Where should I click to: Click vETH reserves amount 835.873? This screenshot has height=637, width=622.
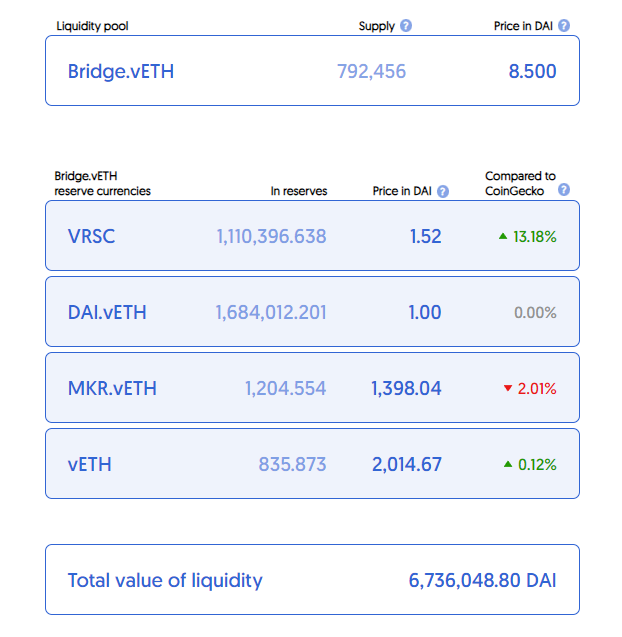point(293,464)
